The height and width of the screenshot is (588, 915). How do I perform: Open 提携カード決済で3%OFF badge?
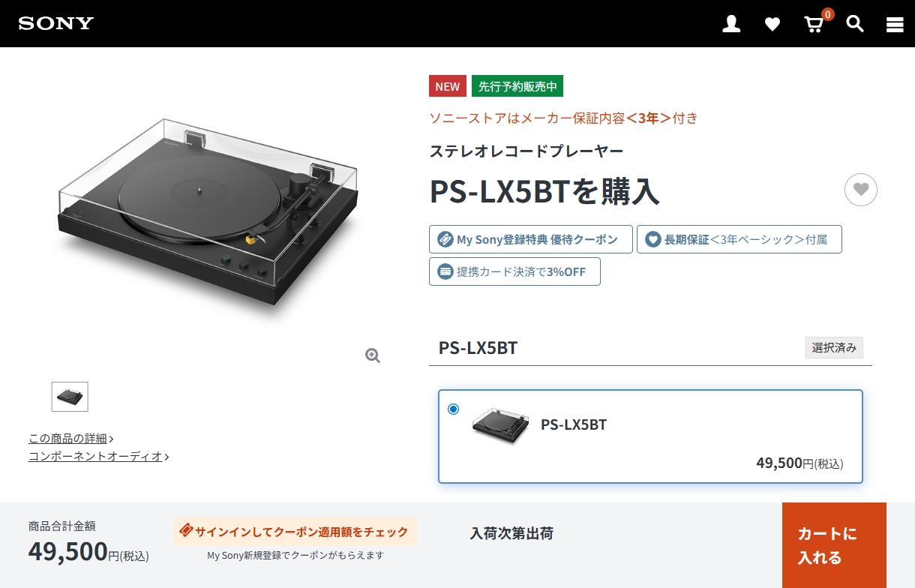[514, 271]
